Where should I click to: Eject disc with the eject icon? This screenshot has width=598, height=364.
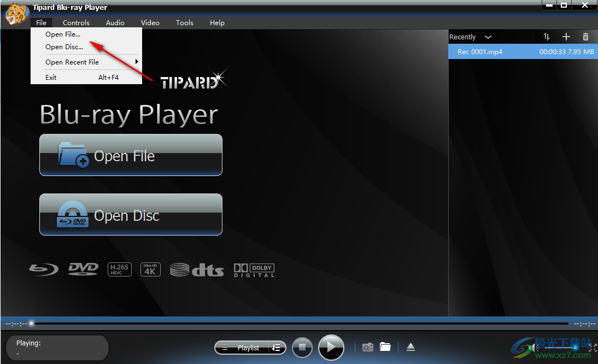tap(411, 347)
